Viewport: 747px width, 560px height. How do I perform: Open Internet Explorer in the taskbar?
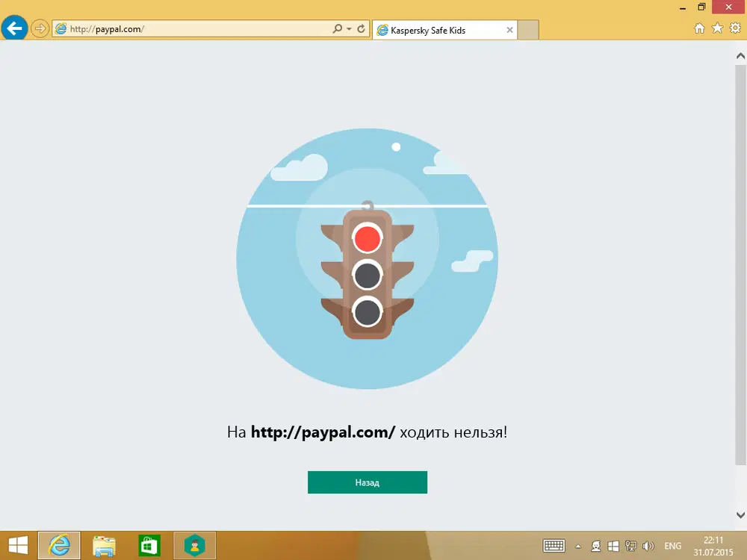59,545
